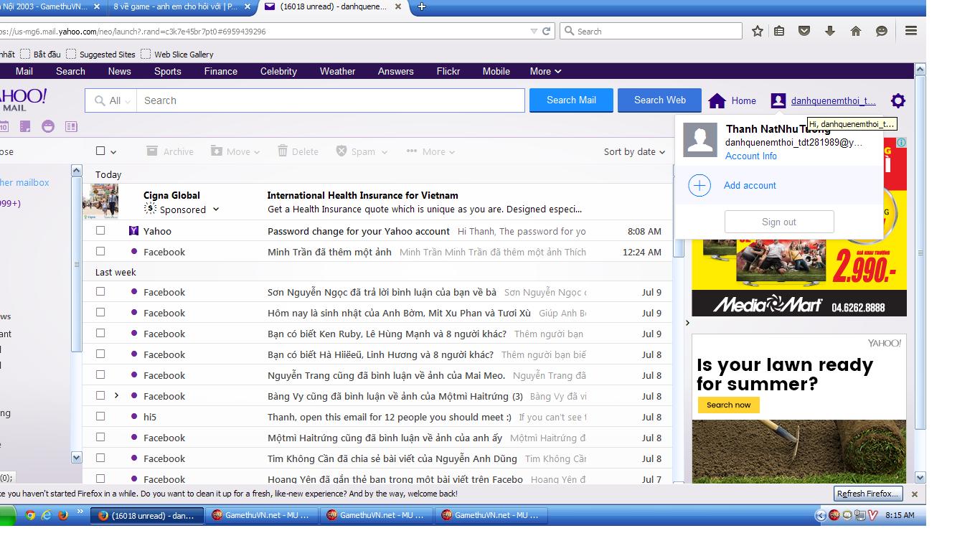
Task: Bookmark this page with the star icon
Action: click(x=758, y=31)
